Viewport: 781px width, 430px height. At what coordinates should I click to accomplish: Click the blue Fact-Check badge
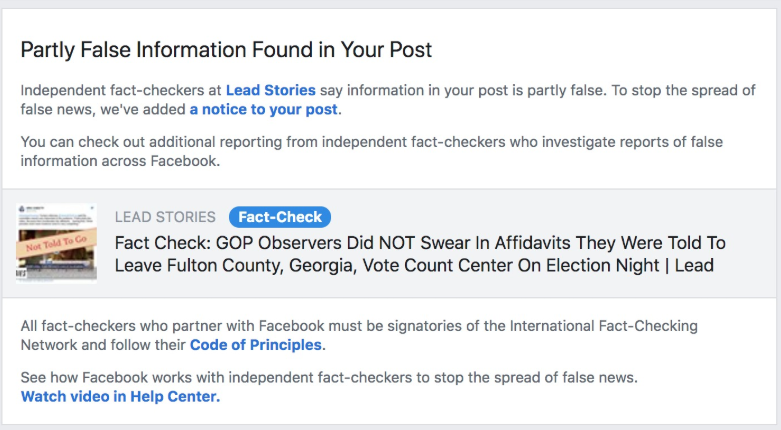(x=280, y=217)
